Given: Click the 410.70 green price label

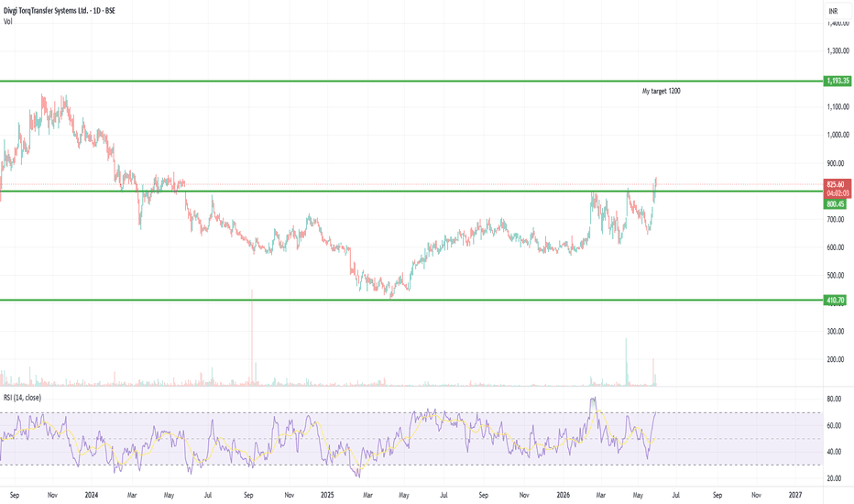Looking at the screenshot, I should (836, 301).
